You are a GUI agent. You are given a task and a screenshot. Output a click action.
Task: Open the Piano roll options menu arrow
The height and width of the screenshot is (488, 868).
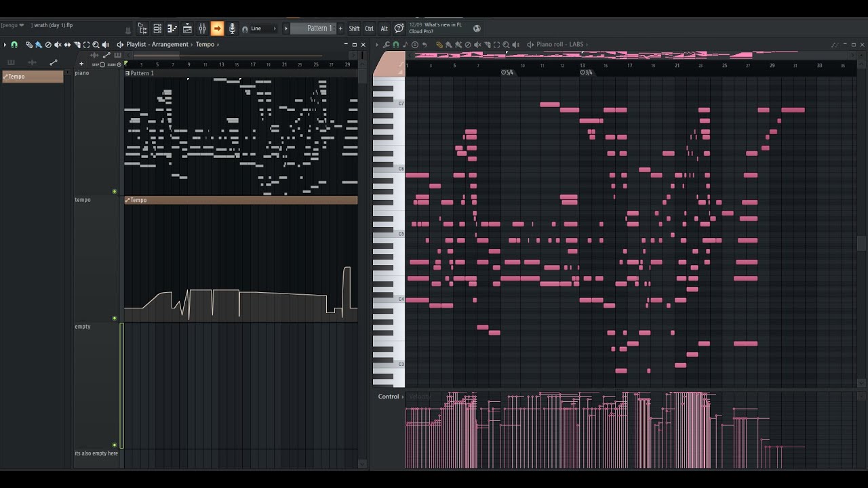click(377, 45)
